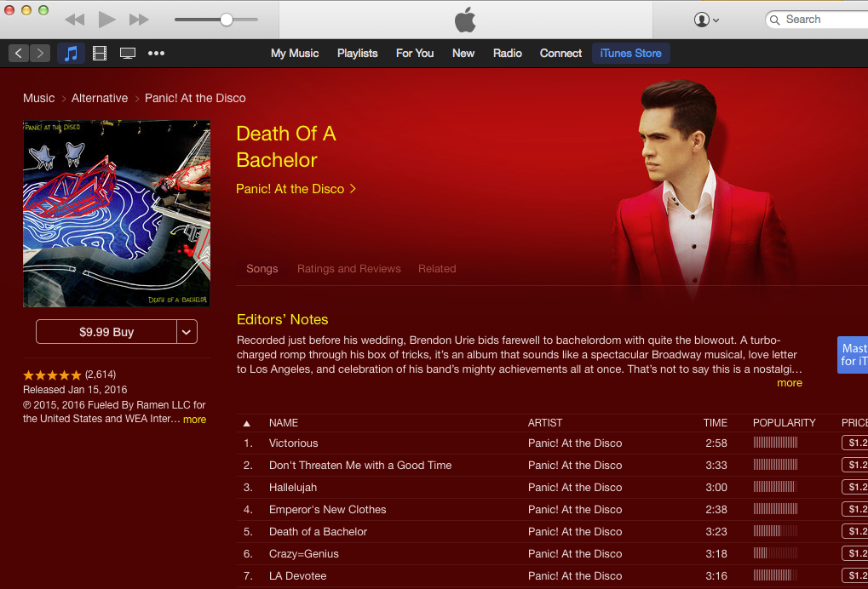Click the artist name in the Victorious row
Image resolution: width=868 pixels, height=589 pixels.
(x=575, y=443)
